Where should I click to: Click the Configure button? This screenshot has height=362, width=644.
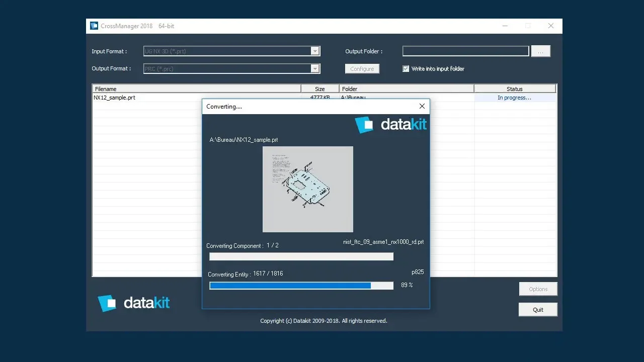pos(362,69)
